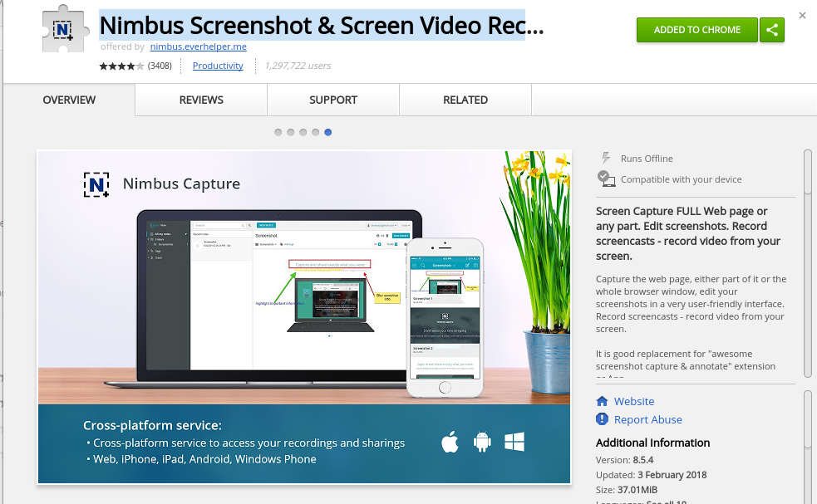Click the 'Runs Offline' label
Screen dimensions: 817x504
(647, 159)
